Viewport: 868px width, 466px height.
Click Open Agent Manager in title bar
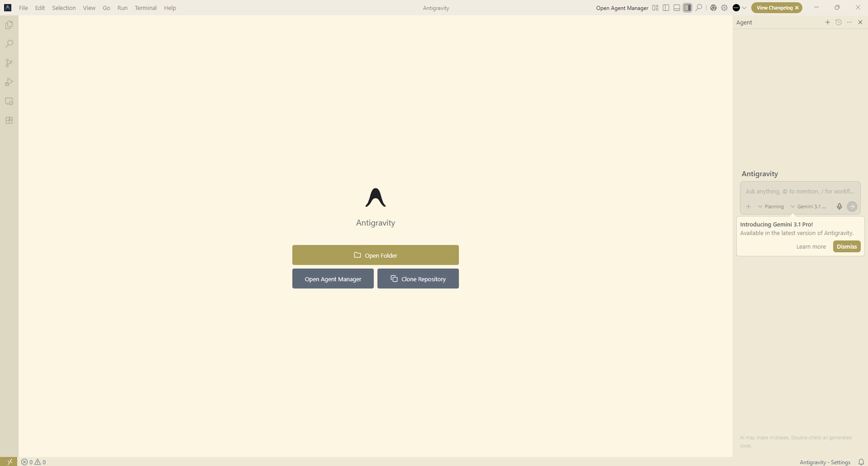622,8
